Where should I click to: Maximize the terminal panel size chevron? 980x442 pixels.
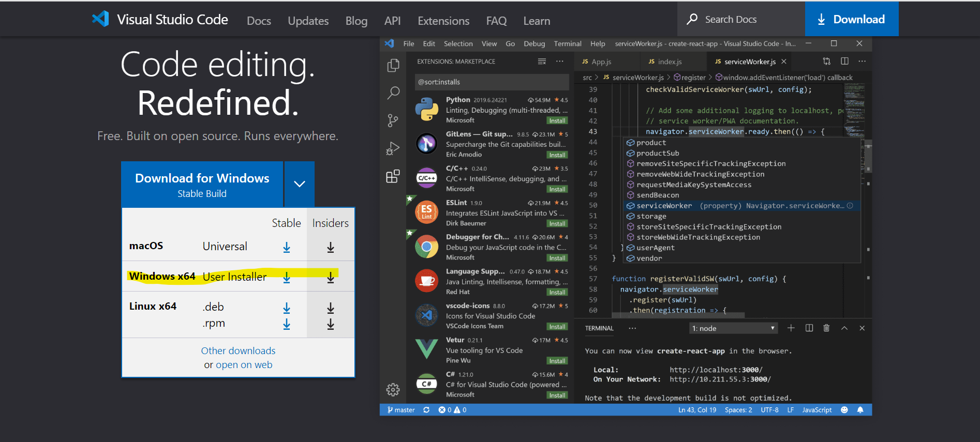tap(844, 328)
